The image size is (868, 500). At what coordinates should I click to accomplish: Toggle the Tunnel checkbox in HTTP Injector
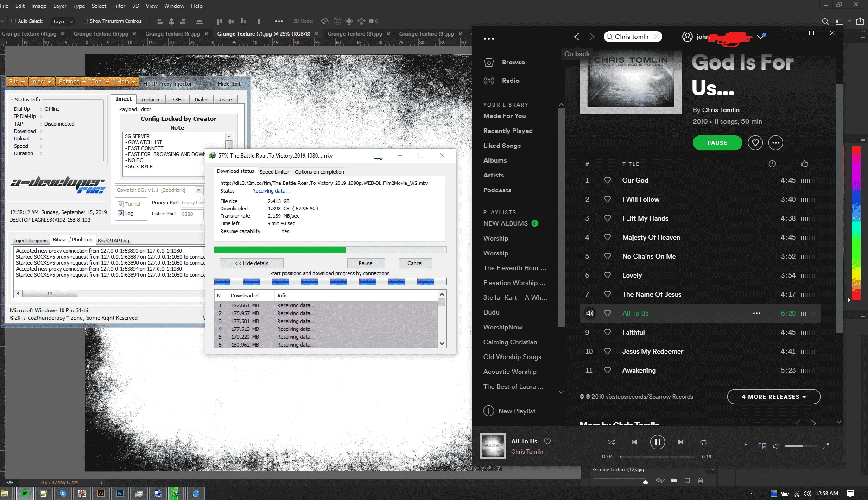[120, 204]
